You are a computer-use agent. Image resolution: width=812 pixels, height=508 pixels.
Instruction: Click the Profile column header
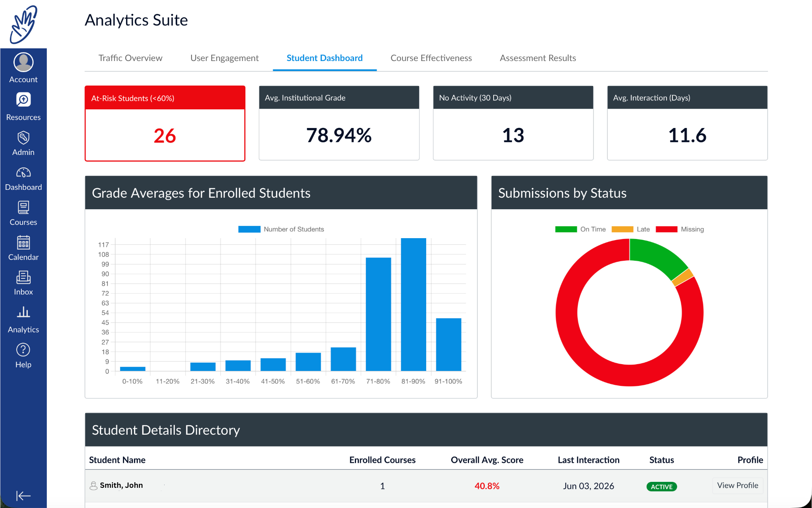pyautogui.click(x=750, y=460)
